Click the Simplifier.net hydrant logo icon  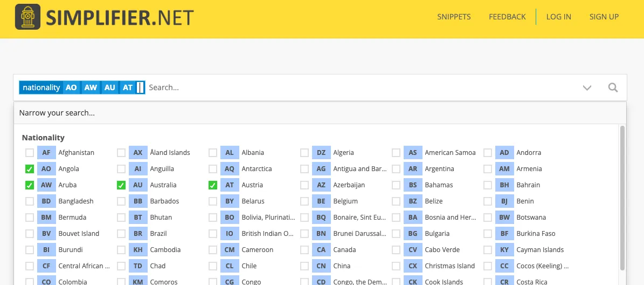coord(27,17)
